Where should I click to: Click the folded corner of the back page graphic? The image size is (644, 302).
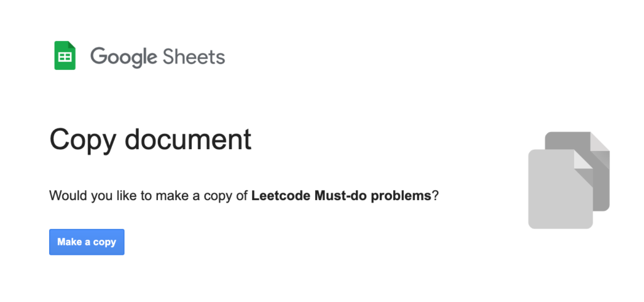click(601, 142)
